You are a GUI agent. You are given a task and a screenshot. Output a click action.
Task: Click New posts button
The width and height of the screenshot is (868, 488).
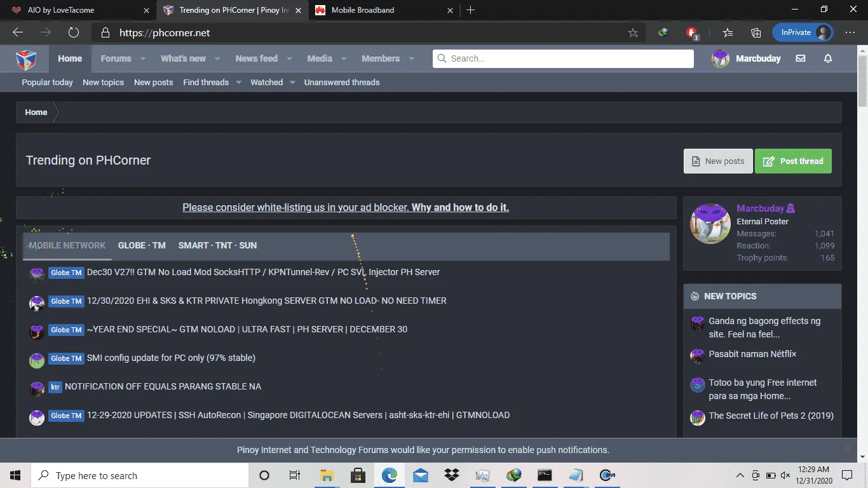point(718,161)
